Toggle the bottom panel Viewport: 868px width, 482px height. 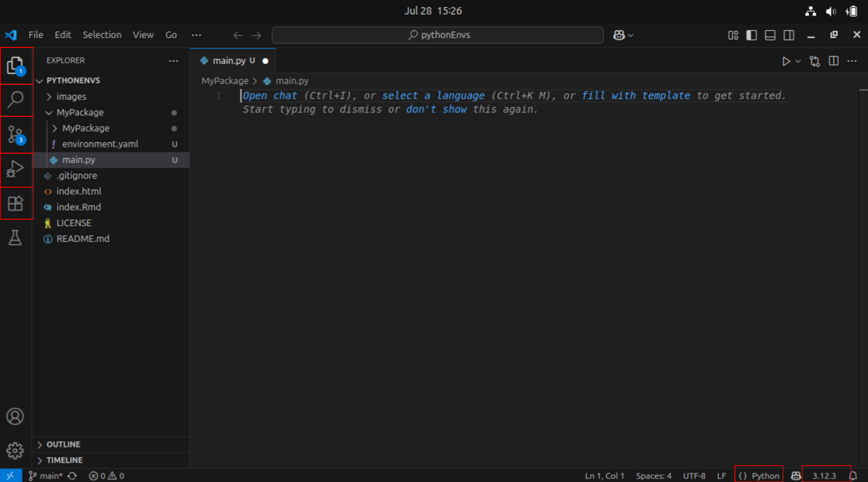[x=770, y=35]
